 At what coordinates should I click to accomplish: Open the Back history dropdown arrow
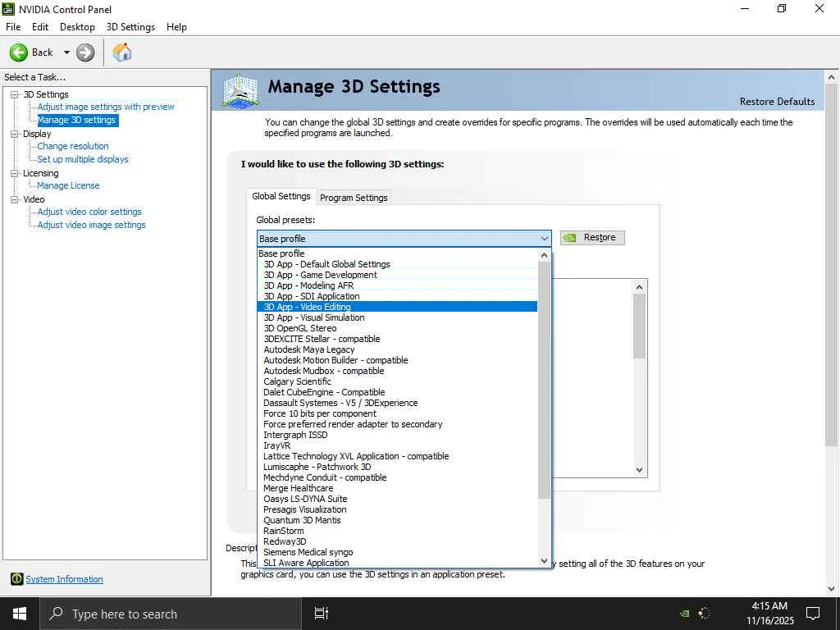pyautogui.click(x=66, y=52)
